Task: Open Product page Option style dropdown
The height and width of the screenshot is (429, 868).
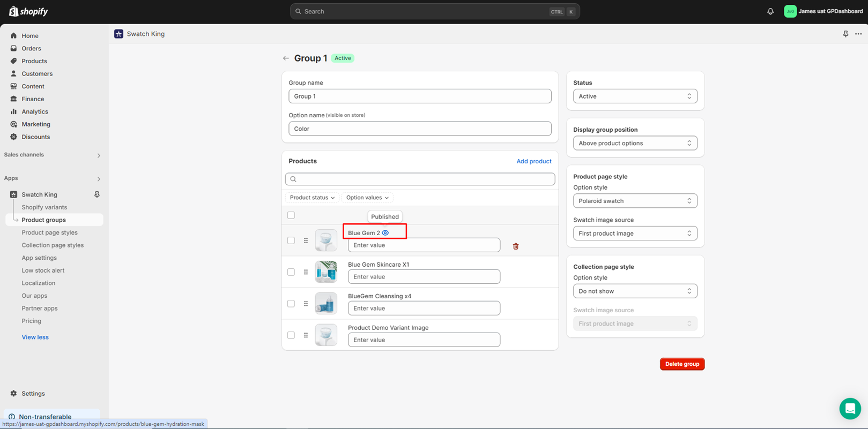Action: point(635,201)
